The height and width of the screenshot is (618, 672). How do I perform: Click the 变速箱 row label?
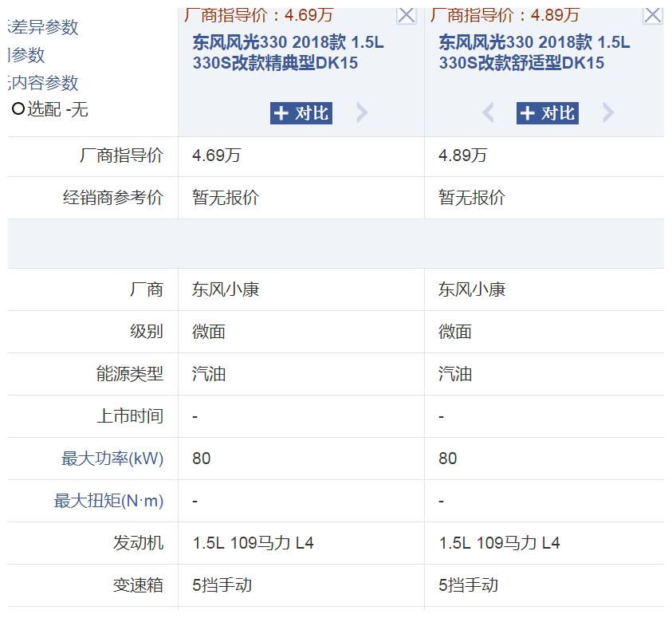click(x=138, y=585)
